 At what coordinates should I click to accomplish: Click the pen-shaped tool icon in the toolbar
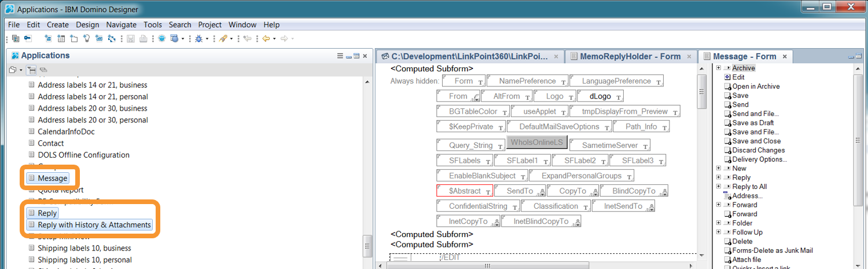pos(223,39)
